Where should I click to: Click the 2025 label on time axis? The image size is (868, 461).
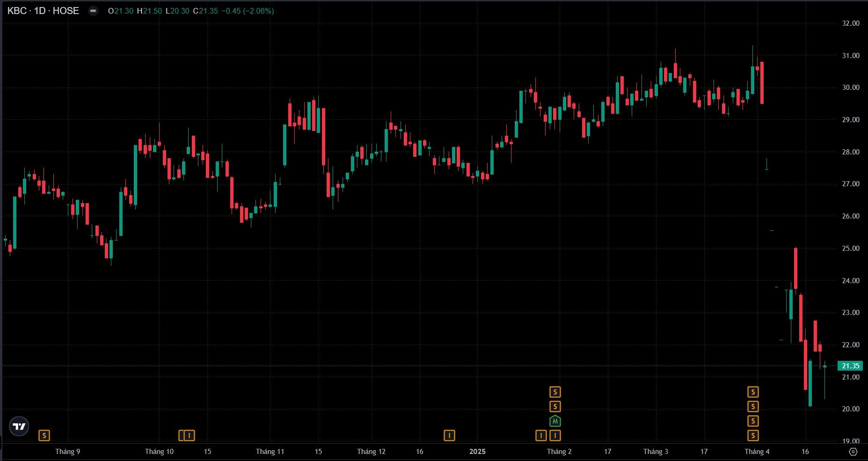(x=477, y=452)
